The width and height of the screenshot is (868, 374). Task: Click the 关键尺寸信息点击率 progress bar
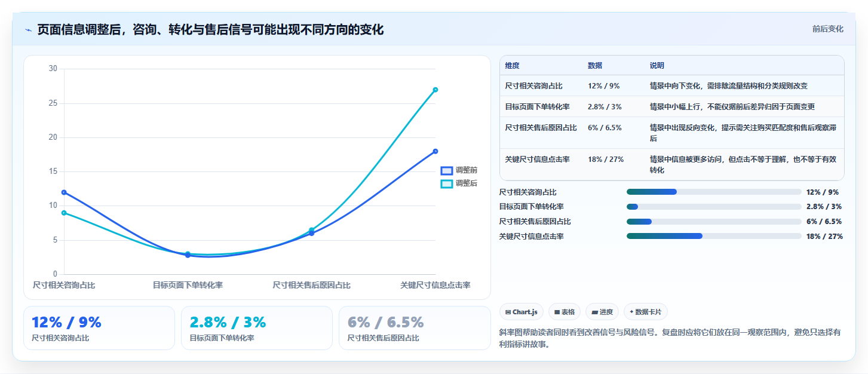click(x=714, y=236)
